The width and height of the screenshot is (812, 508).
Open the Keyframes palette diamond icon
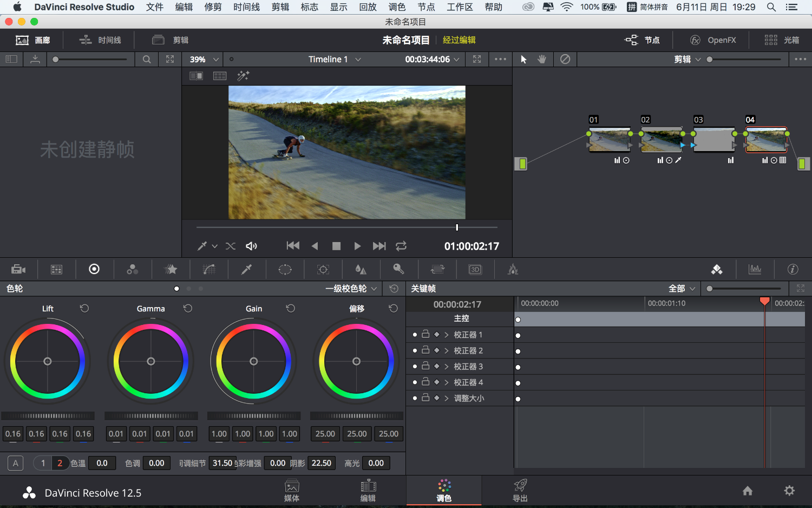pyautogui.click(x=717, y=269)
